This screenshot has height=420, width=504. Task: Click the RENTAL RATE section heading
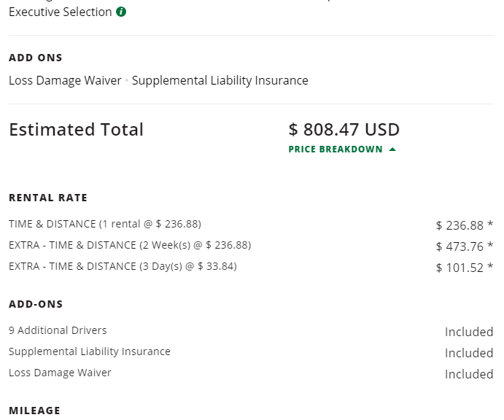48,198
